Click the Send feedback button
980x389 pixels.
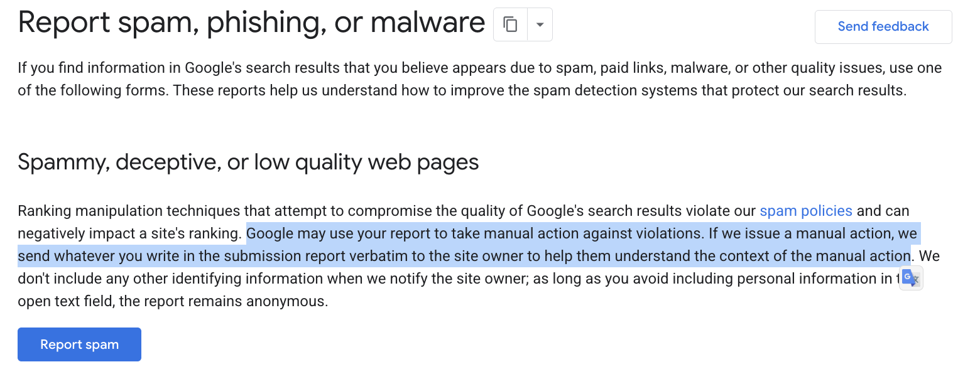coord(883,26)
